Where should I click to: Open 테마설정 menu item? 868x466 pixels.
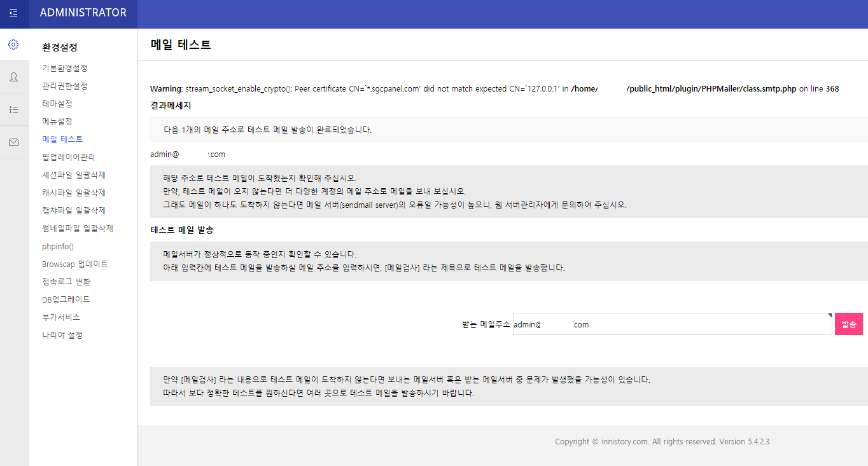point(57,104)
